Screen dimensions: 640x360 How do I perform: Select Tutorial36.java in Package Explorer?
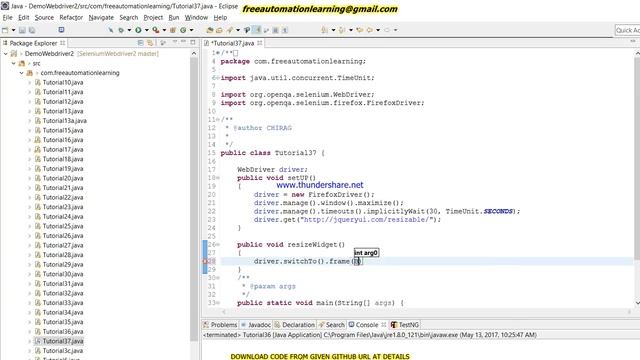pos(62,331)
